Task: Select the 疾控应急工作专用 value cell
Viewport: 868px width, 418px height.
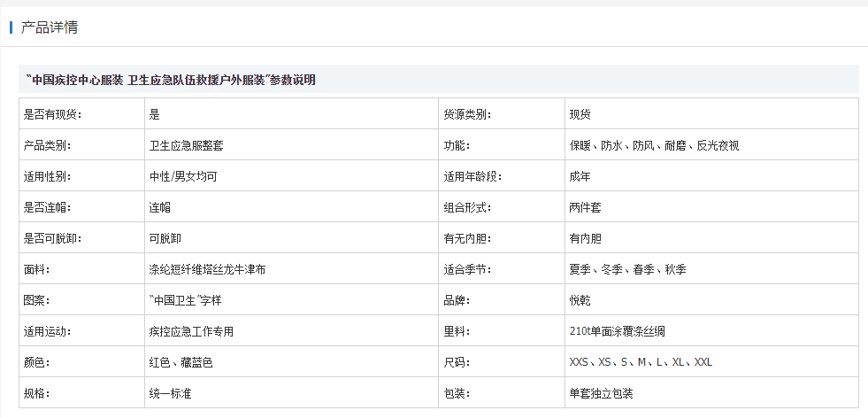Action: coord(292,331)
